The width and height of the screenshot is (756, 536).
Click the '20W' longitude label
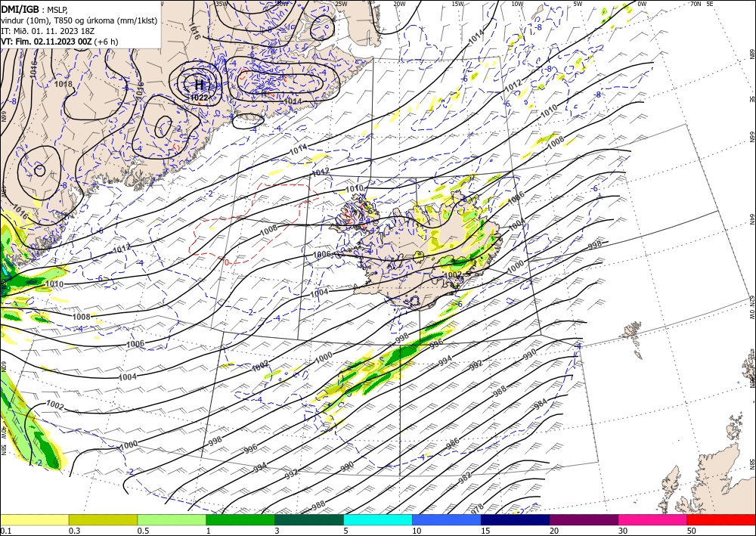point(399,4)
